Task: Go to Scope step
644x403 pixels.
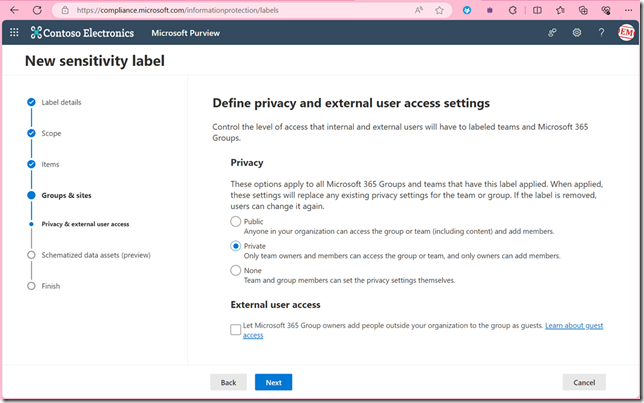Action: click(x=51, y=134)
